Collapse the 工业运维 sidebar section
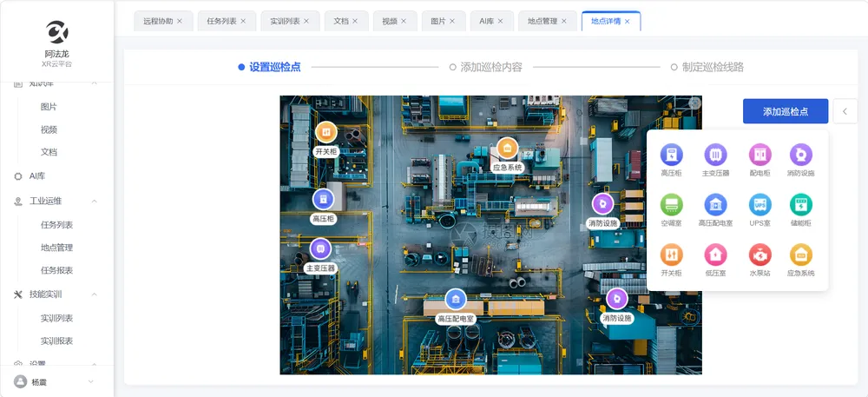Screen dimensions: 868x397 point(94,201)
